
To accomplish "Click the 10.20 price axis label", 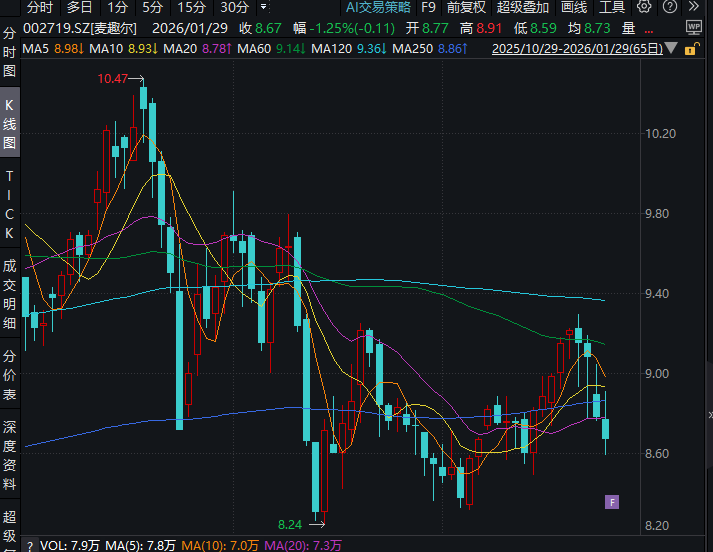I will (661, 134).
